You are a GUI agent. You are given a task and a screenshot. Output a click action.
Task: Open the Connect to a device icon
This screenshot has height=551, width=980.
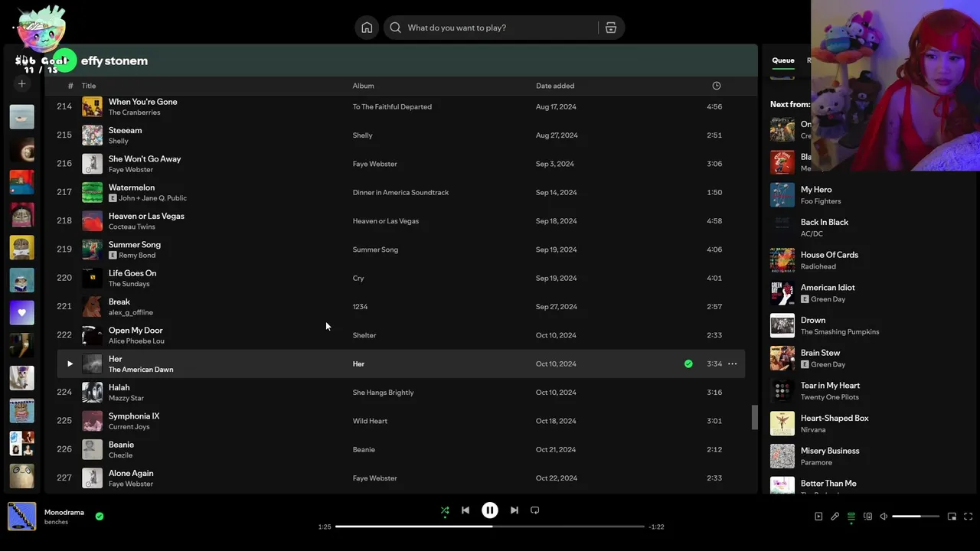(867, 517)
